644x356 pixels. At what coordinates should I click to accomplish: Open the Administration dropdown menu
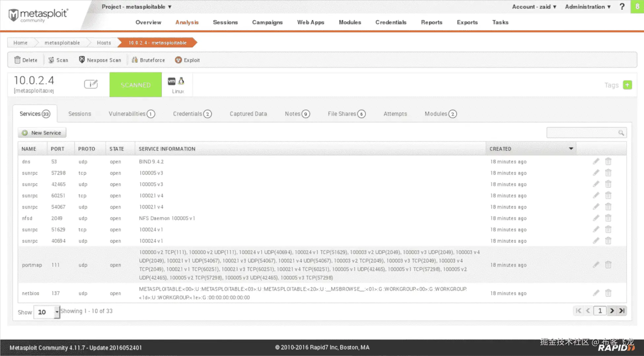588,7
